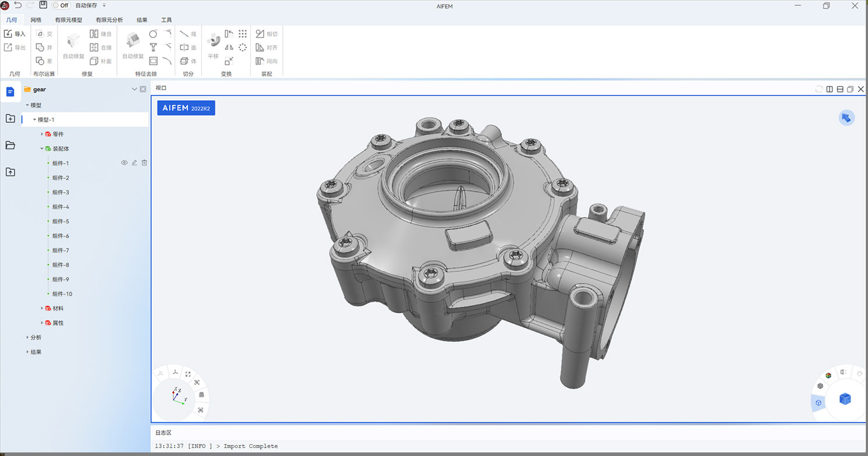The image size is (868, 456).
Task: Click the 平移 translate tool
Action: (x=213, y=45)
